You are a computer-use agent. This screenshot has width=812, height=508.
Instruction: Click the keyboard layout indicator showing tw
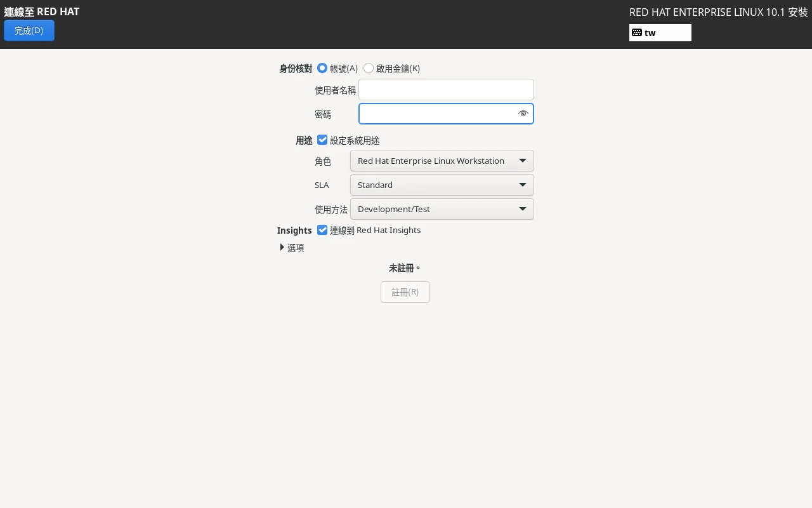(x=660, y=32)
